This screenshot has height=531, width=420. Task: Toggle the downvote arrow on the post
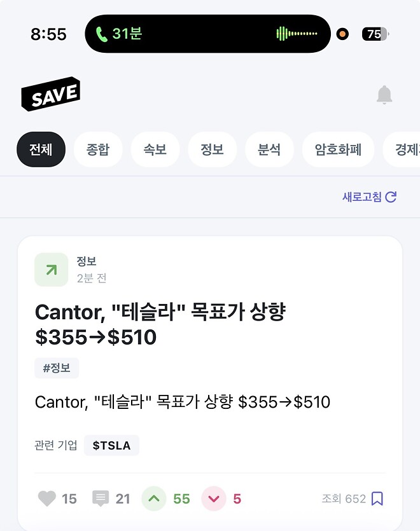(x=214, y=499)
